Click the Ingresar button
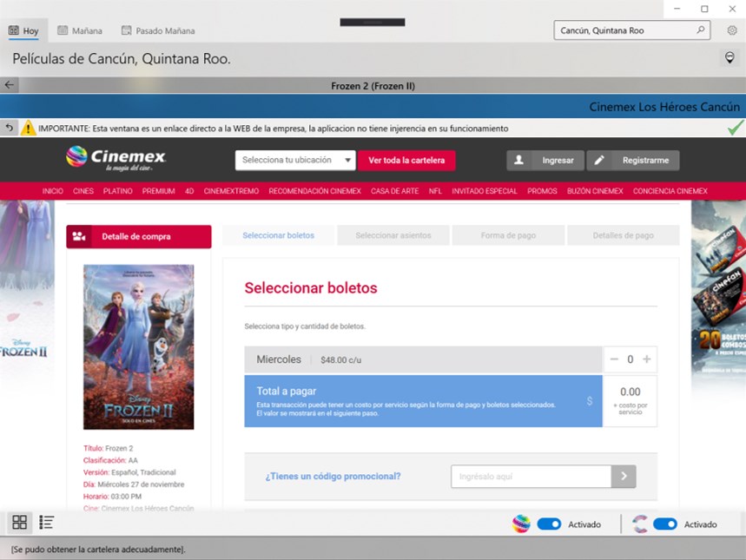Viewport: 746px width, 560px height. tap(545, 161)
